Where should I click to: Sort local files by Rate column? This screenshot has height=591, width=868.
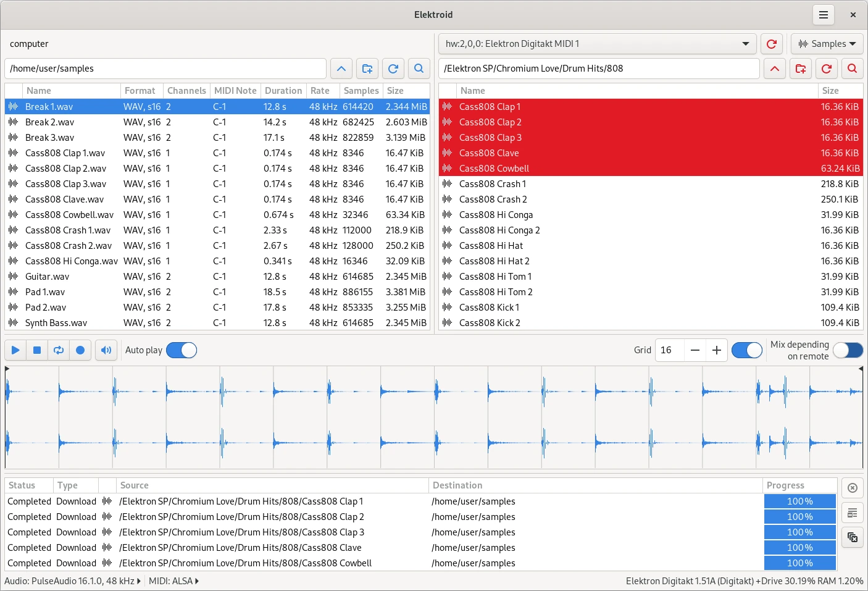pyautogui.click(x=323, y=91)
